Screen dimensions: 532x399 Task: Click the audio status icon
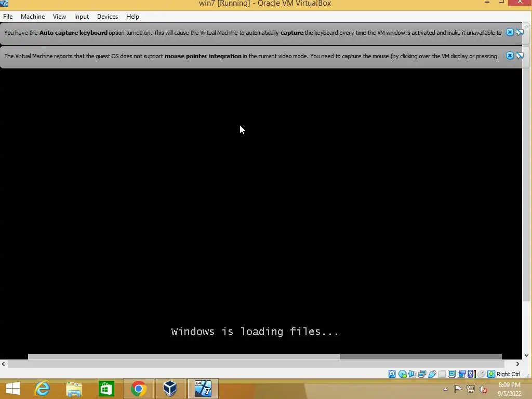[412, 374]
